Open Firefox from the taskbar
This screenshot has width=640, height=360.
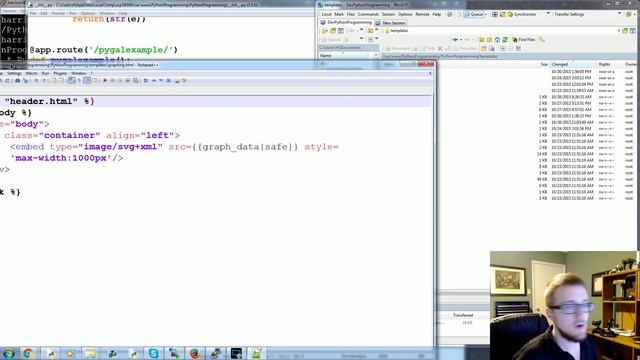195,353
